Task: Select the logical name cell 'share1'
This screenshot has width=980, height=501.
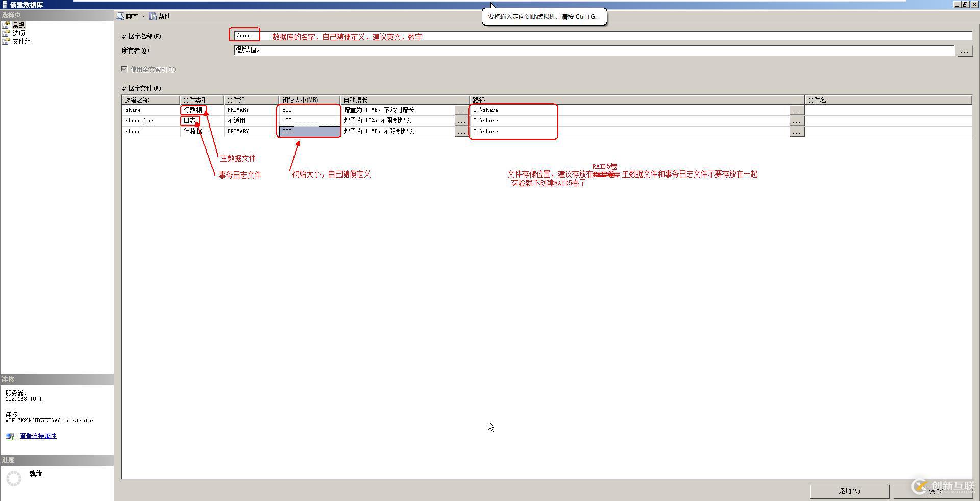Action: coord(151,132)
